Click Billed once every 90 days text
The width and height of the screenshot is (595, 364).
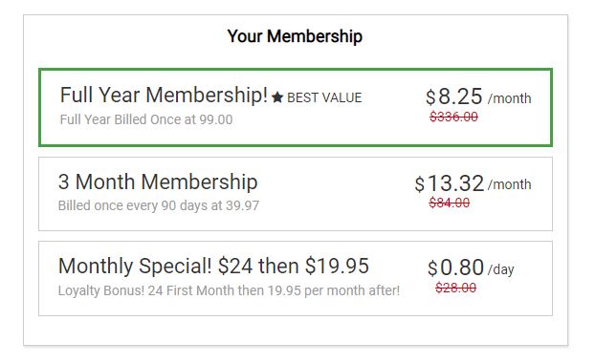pyautogui.click(x=159, y=205)
